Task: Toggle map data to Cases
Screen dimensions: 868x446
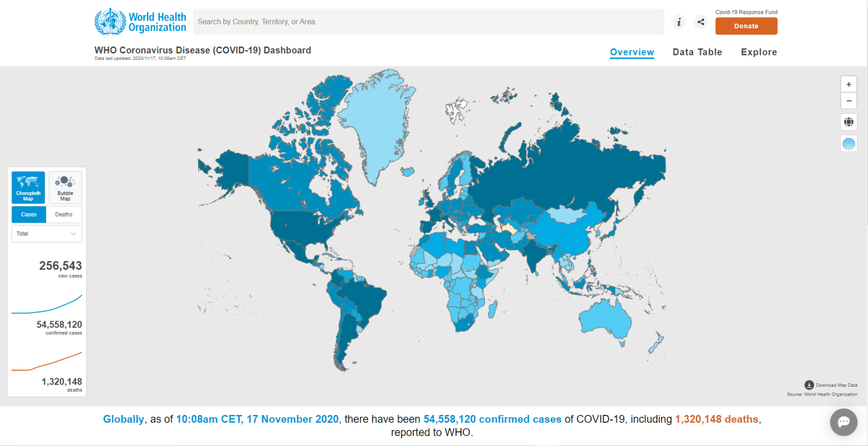Action: click(29, 214)
